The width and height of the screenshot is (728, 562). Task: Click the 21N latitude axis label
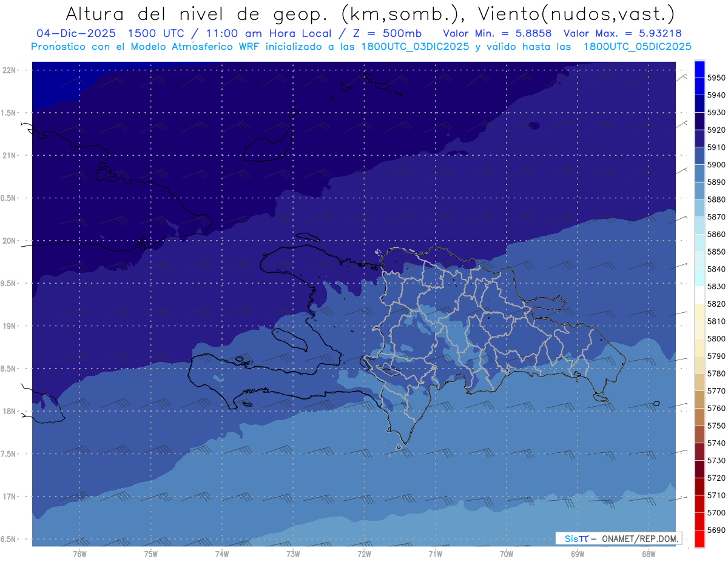pyautogui.click(x=9, y=155)
